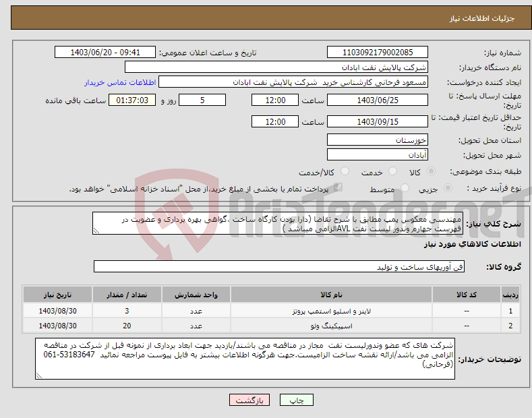Image resolution: width=532 pixels, height=418 pixels.
Task: Click the تاریخ نیاز column header
Action: [x=58, y=295]
